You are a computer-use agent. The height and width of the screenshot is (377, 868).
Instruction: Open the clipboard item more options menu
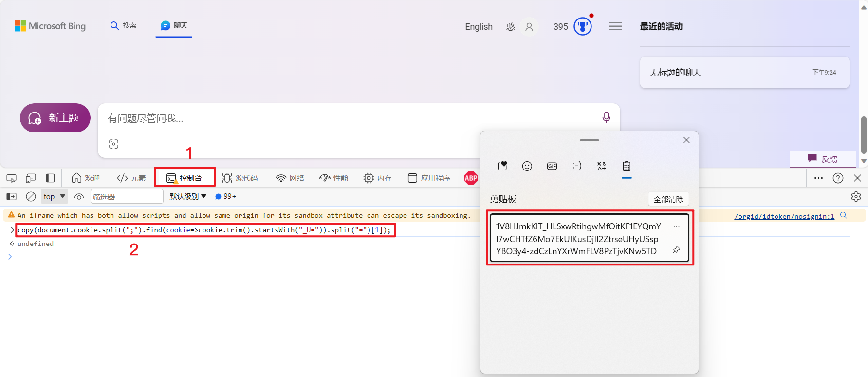point(676,226)
